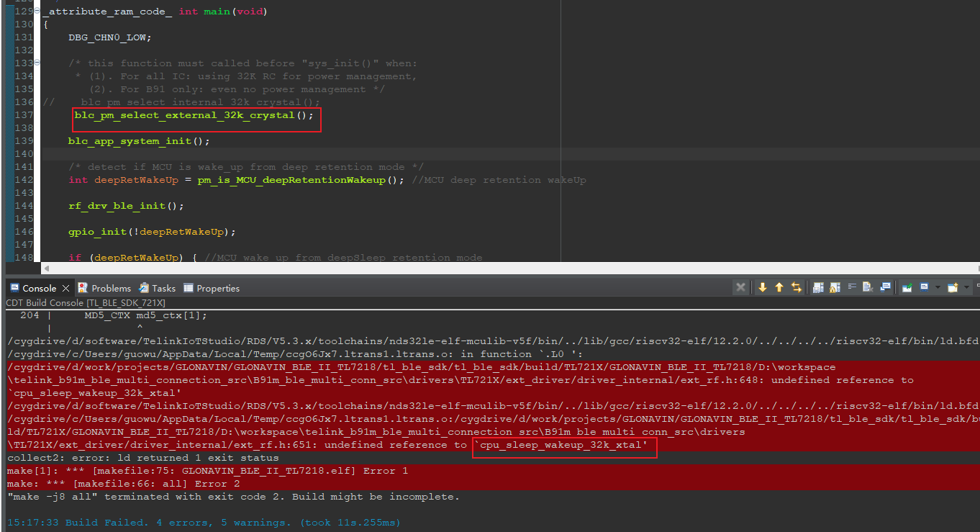Image resolution: width=980 pixels, height=532 pixels.
Task: Click the Copy Build Log icon
Action: point(818,288)
